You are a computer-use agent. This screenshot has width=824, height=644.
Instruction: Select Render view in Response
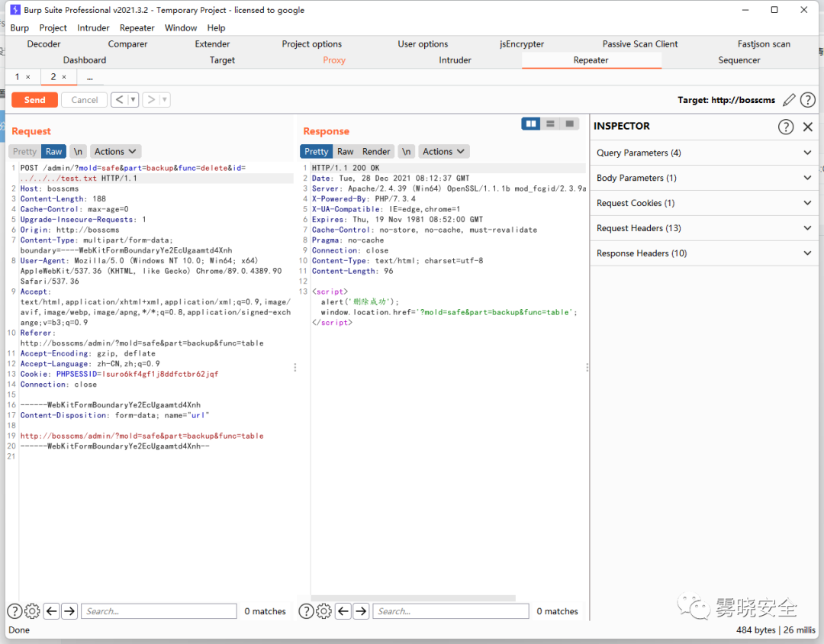pyautogui.click(x=376, y=151)
